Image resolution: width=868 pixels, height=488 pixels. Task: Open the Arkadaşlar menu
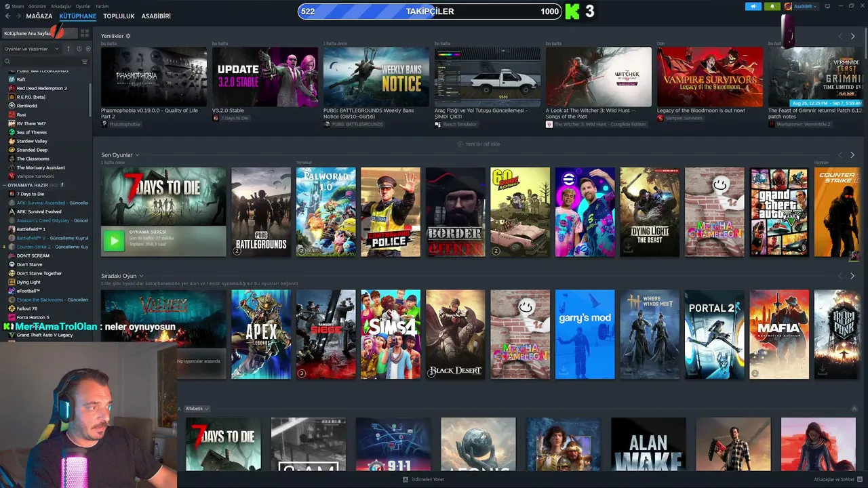60,5
